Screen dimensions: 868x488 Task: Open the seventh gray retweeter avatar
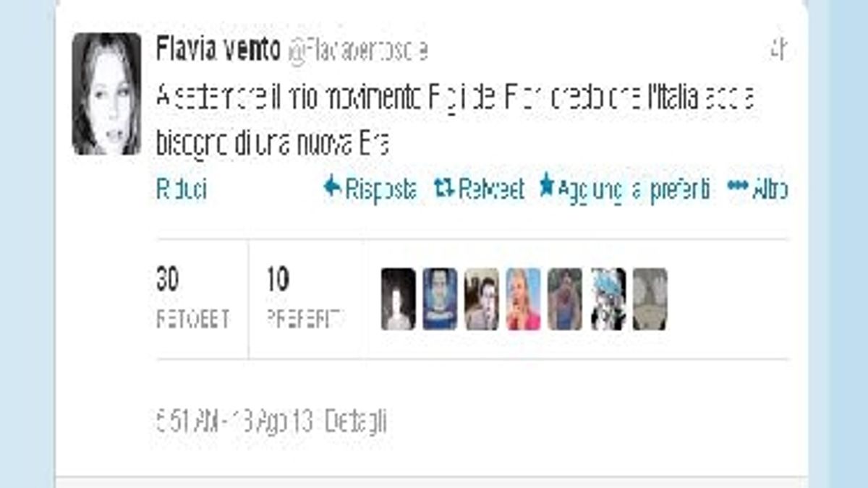650,299
